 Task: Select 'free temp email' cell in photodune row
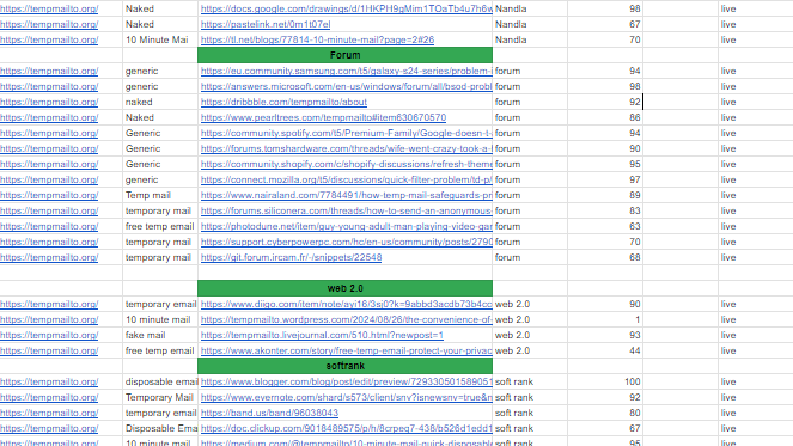pos(160,227)
